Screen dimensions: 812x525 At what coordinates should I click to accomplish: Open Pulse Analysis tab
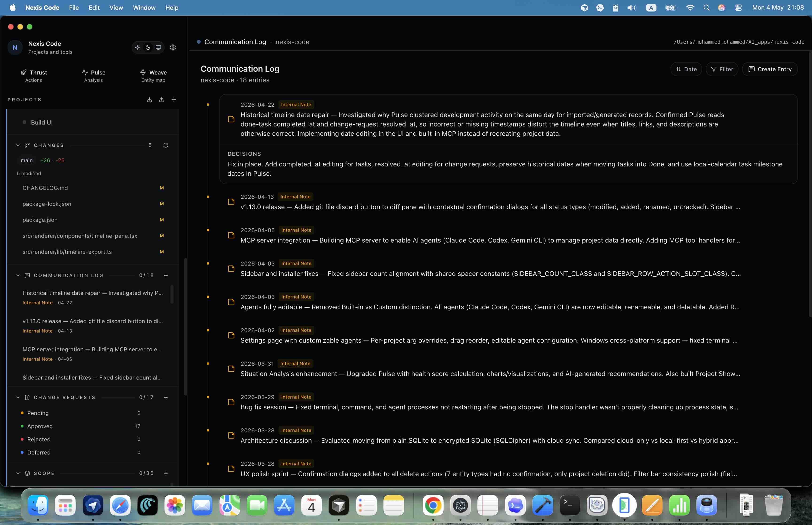point(93,76)
